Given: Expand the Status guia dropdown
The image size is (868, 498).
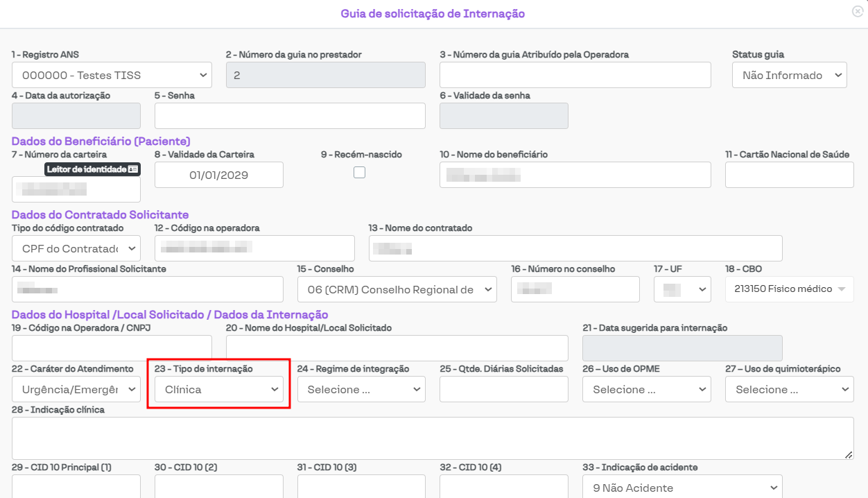Looking at the screenshot, I should coord(789,75).
